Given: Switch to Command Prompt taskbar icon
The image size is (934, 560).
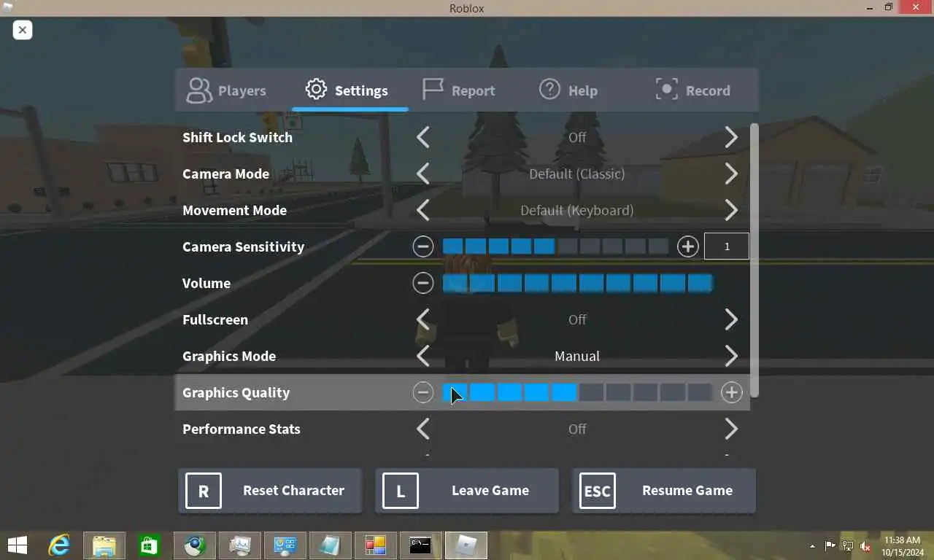Looking at the screenshot, I should (420, 545).
